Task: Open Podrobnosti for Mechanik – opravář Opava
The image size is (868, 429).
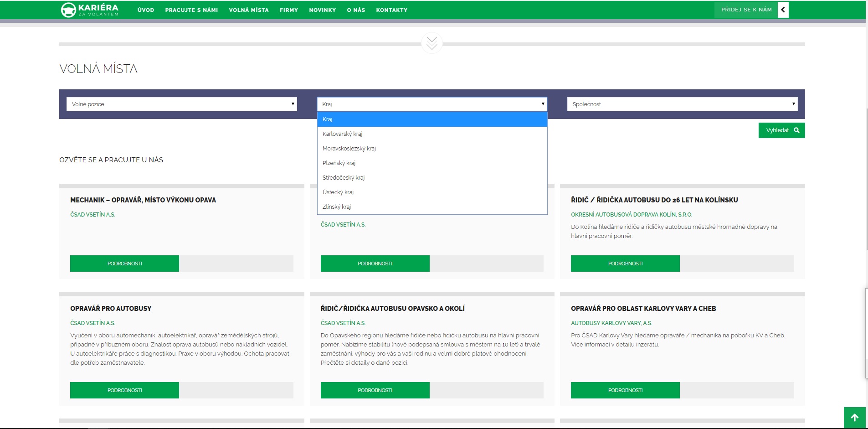Action: pos(124,264)
